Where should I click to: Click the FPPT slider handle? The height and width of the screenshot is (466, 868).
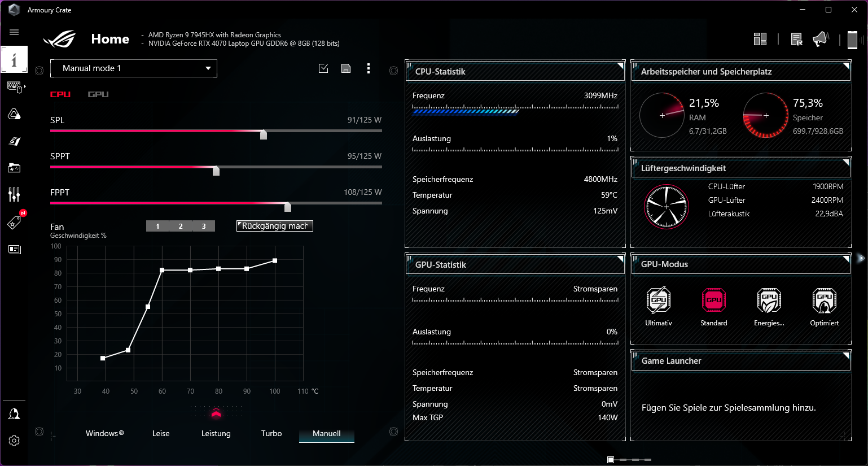click(288, 206)
